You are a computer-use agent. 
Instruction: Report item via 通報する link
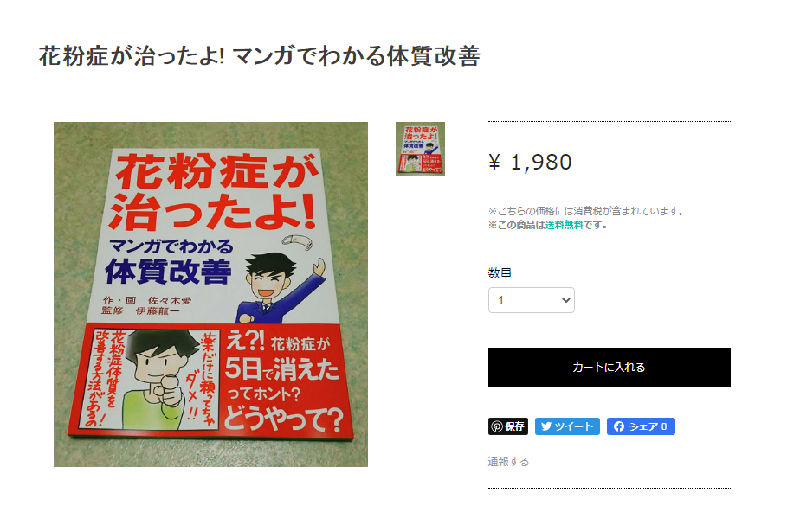click(508, 462)
